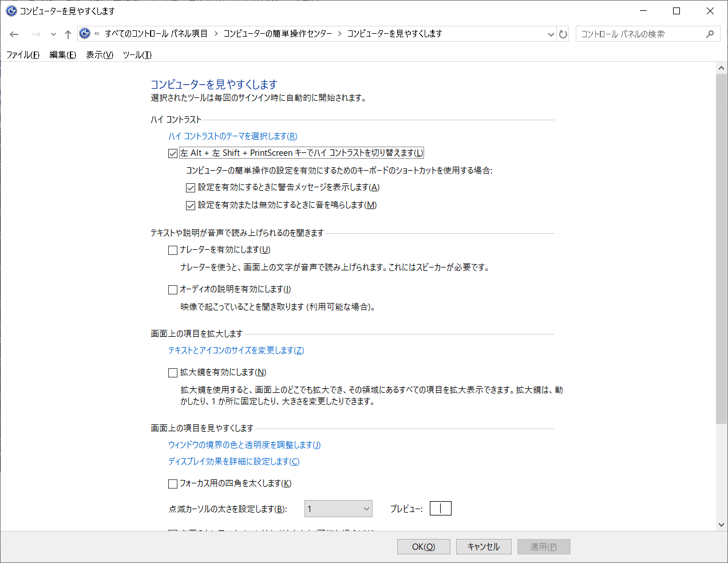The height and width of the screenshot is (563, 728).
Task: Click the app icon in the title bar
Action: [x=10, y=10]
